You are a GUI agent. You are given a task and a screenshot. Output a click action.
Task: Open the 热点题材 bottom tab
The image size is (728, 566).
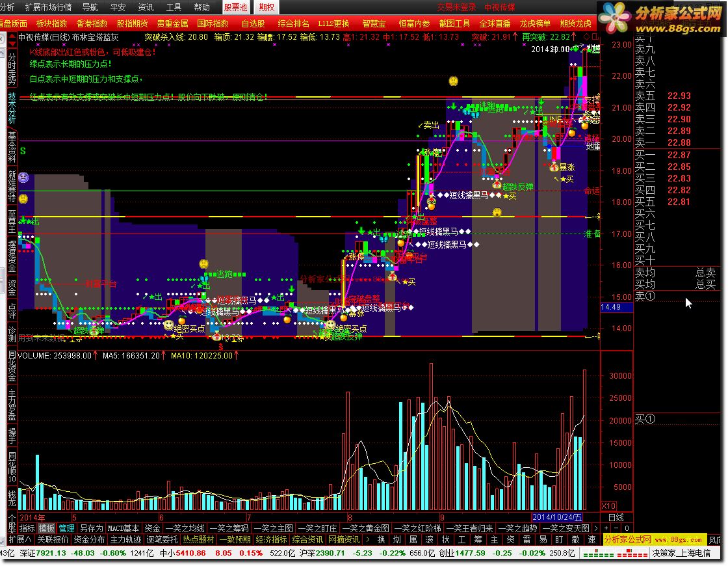(x=198, y=539)
